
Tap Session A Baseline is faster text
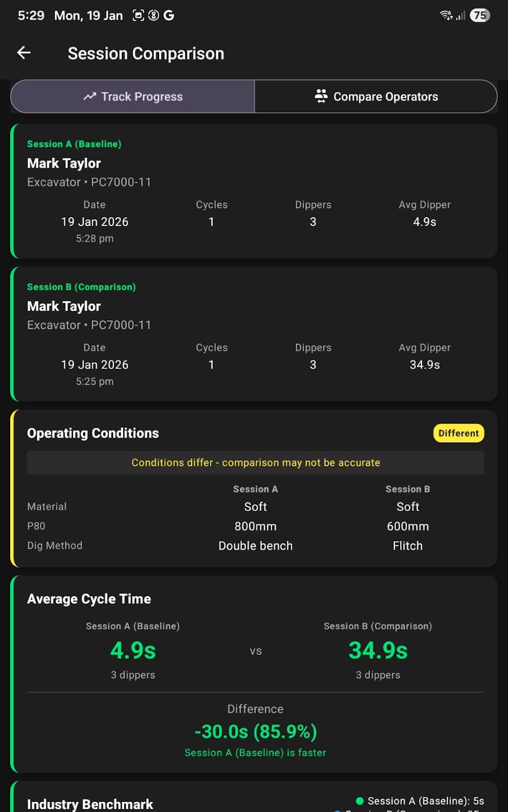(x=255, y=752)
